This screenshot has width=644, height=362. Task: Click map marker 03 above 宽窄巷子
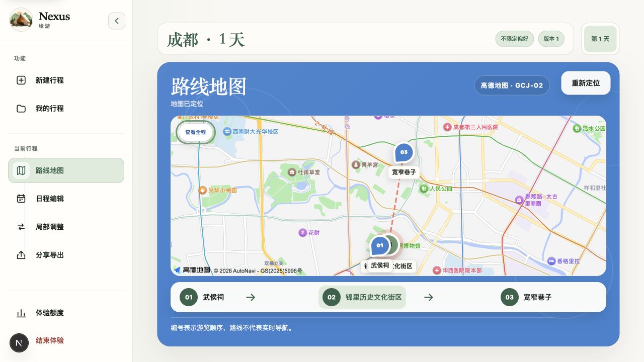[x=404, y=152]
